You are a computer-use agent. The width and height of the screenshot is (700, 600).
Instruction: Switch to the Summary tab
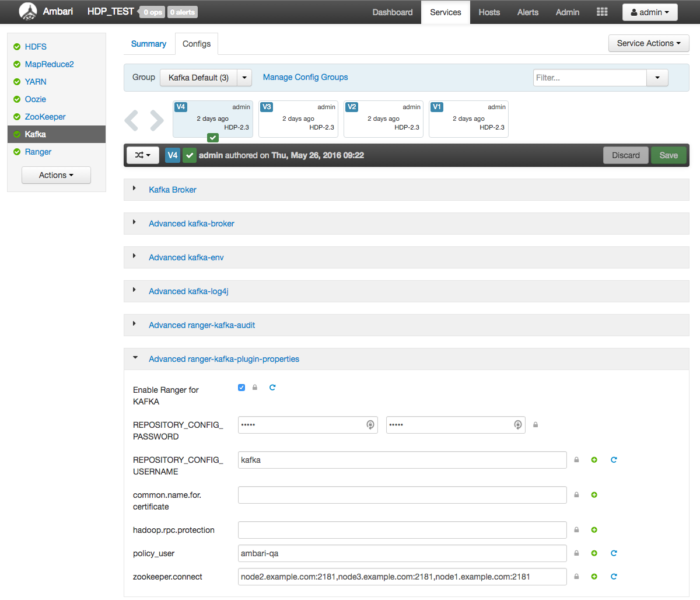click(148, 43)
